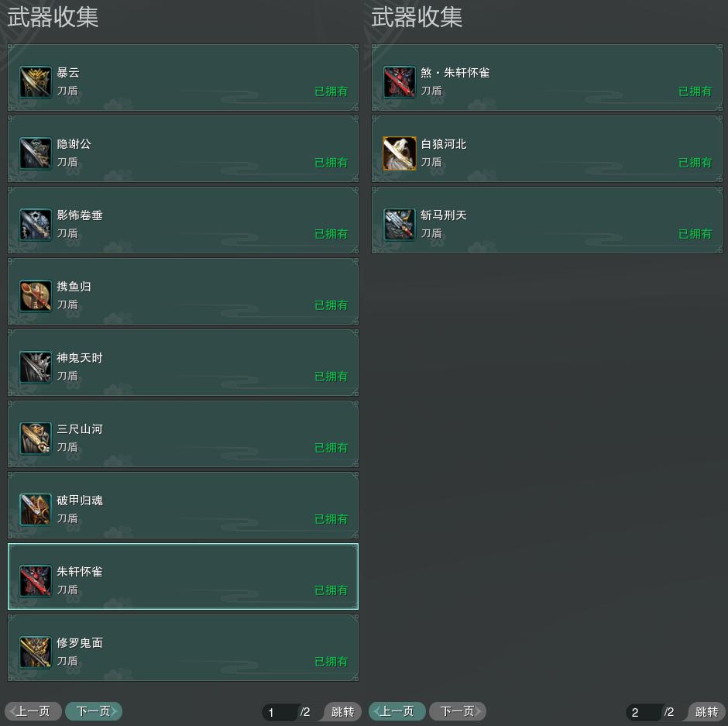
Task: Go to next page in left panel
Action: [94, 711]
